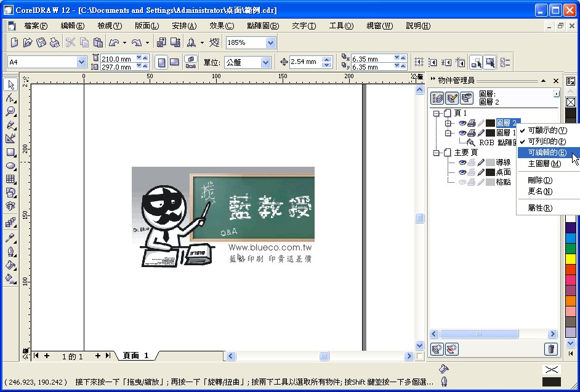Select the Eyedropper tool
Viewport: 580px width, 392px height.
point(10,238)
